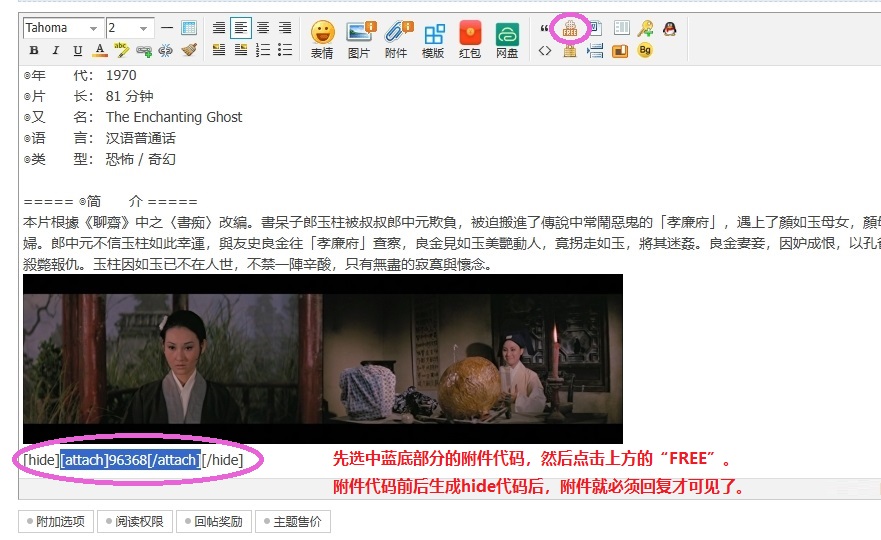
Task: Expand the 主题售价 thread price section
Action: point(293,521)
